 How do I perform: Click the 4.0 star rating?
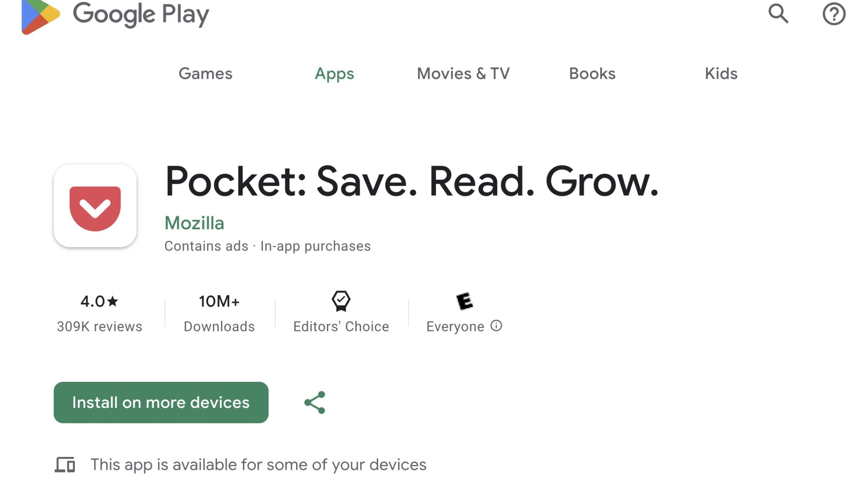[x=99, y=301]
